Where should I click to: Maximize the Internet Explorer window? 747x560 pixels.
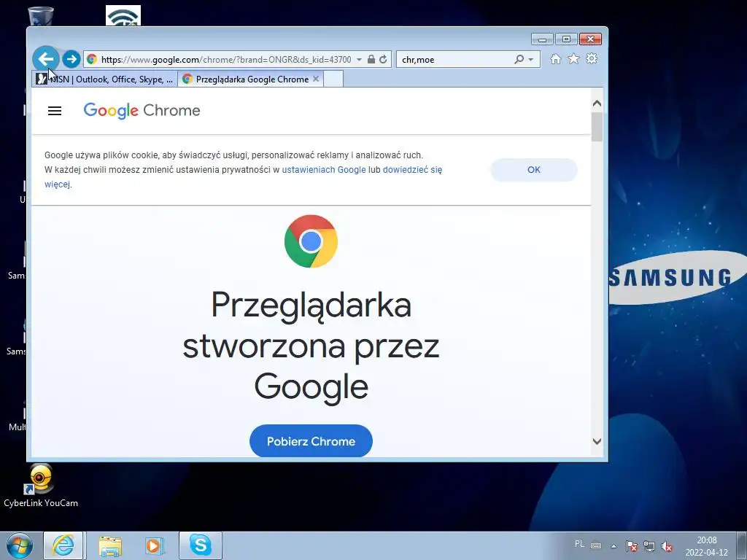pyautogui.click(x=566, y=39)
